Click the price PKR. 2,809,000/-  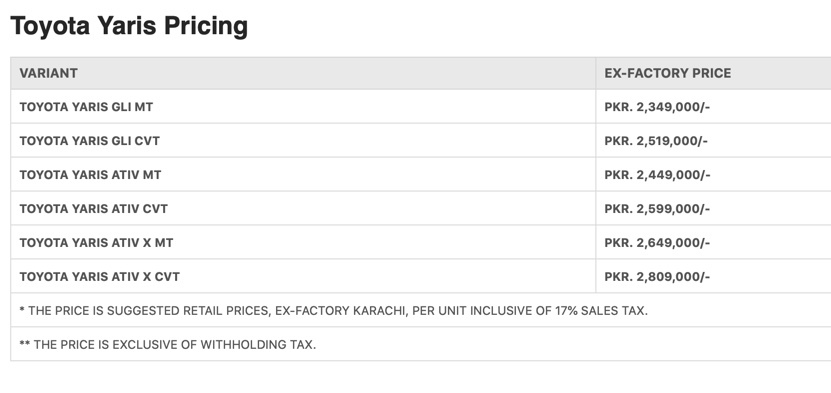[657, 276]
